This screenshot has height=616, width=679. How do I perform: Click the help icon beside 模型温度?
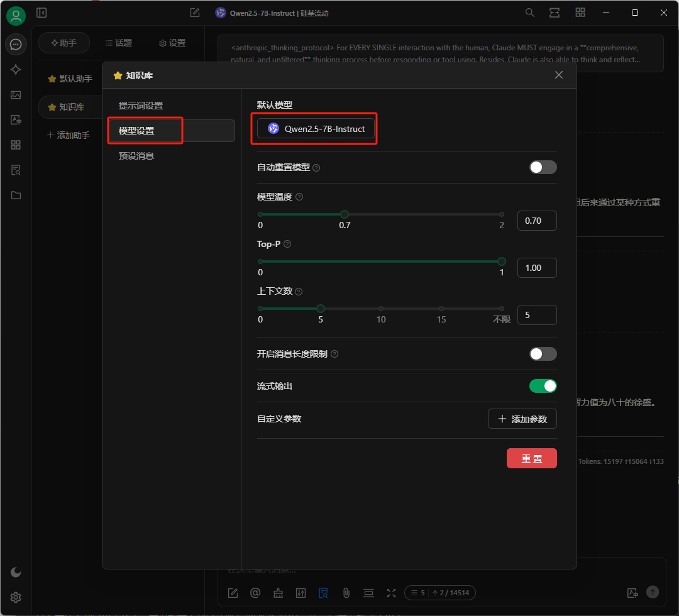(x=299, y=197)
